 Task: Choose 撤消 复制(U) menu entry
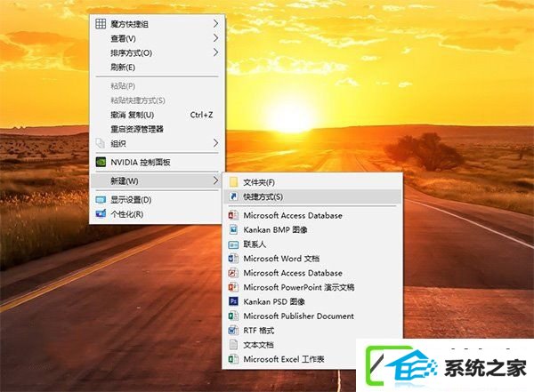tap(157, 115)
